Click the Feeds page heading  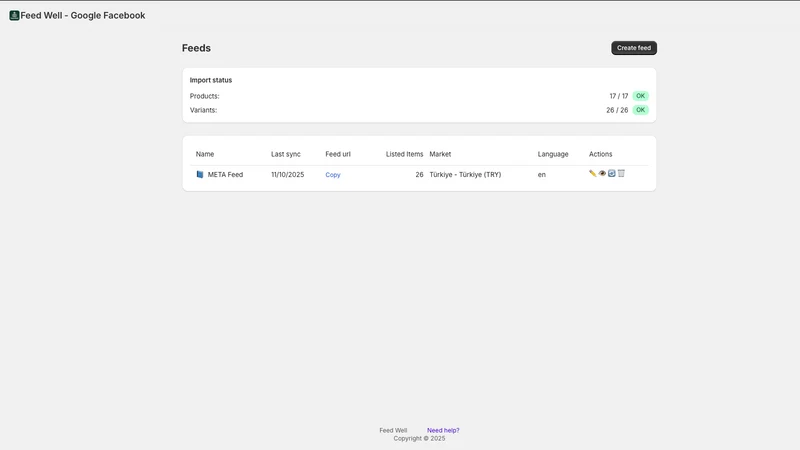[196, 48]
